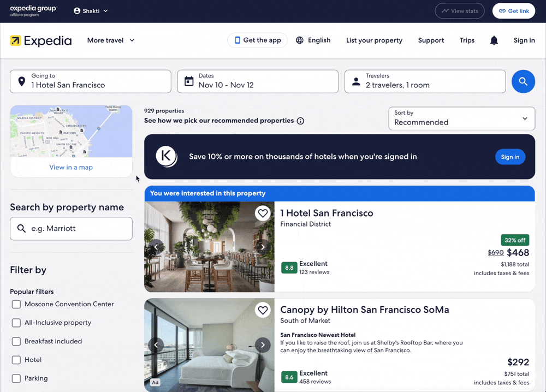Click the 123 reviews text
Screen dimensions: 546x392
coord(314,272)
